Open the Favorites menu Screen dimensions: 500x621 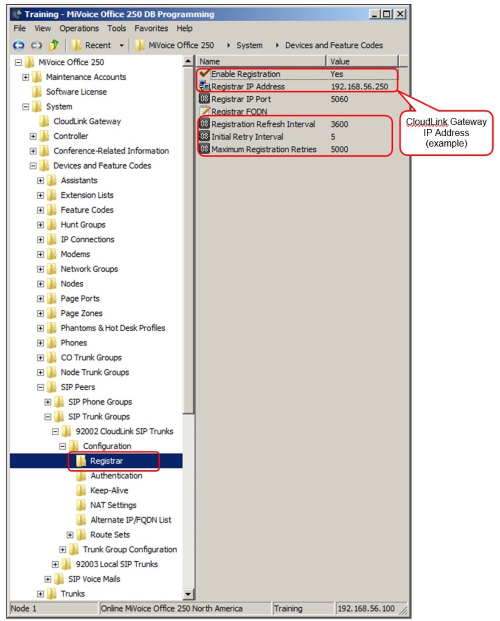tap(151, 29)
